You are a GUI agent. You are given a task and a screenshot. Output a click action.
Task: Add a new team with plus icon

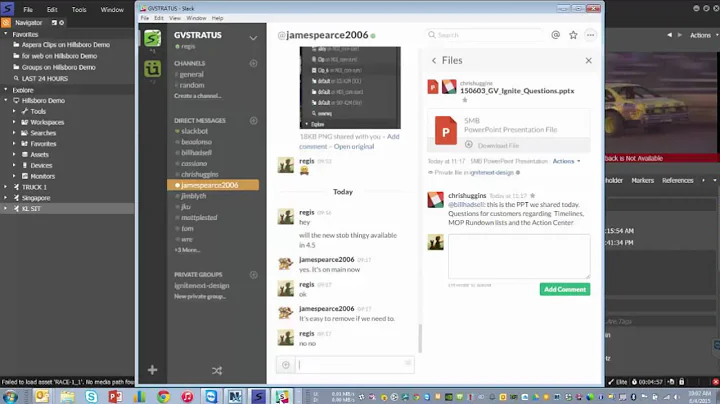152,370
